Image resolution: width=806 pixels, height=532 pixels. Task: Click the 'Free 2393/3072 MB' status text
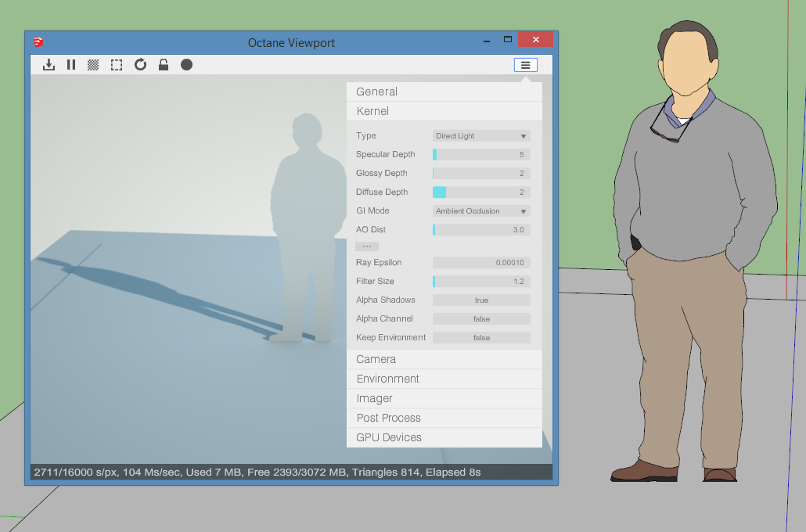pos(297,472)
